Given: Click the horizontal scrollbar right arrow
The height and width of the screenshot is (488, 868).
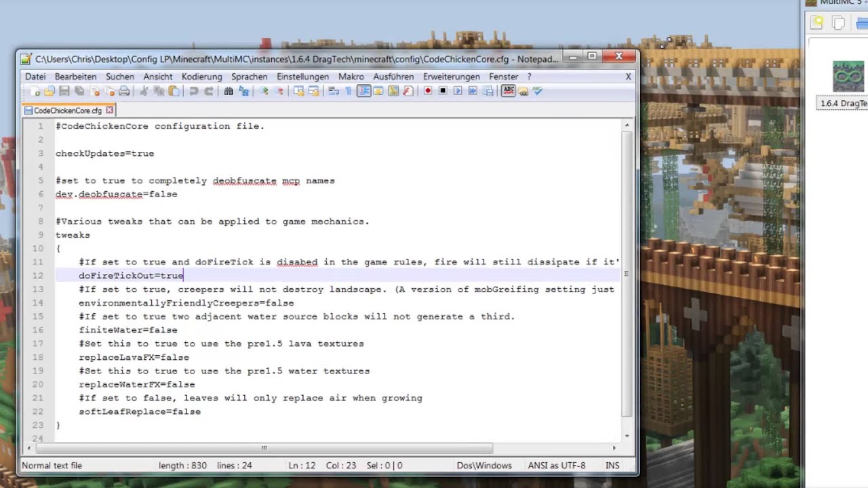Looking at the screenshot, I should [614, 448].
